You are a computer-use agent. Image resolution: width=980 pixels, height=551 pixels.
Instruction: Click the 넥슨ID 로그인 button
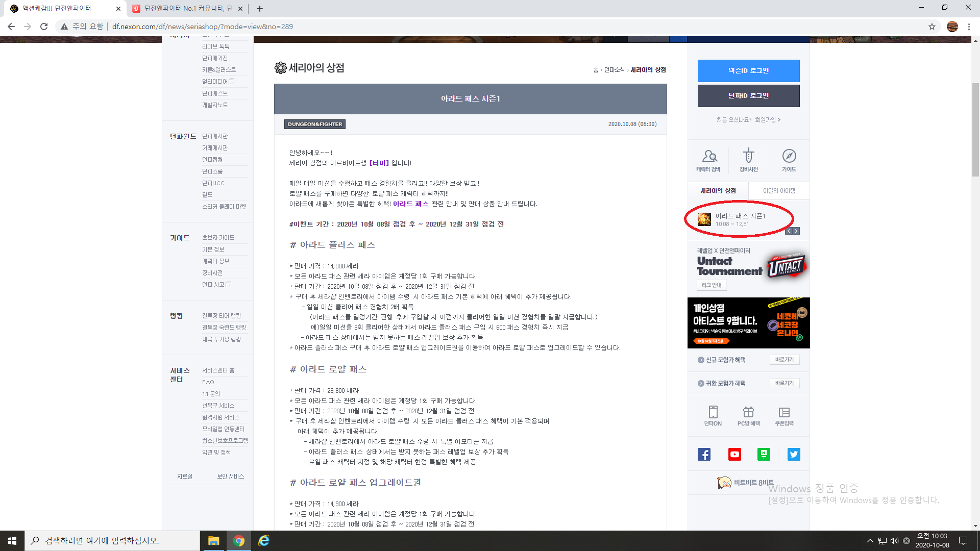(x=748, y=71)
